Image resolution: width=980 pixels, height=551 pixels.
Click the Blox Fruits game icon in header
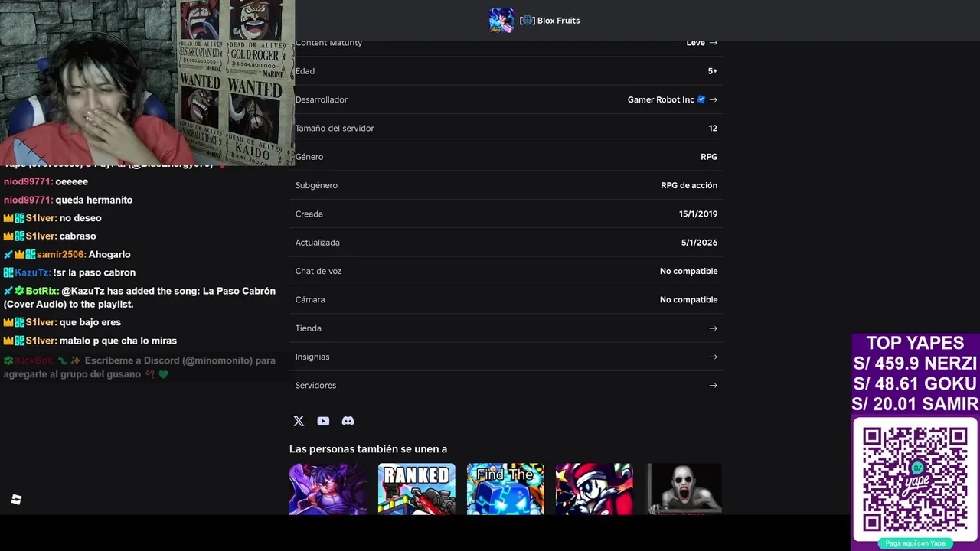[501, 20]
